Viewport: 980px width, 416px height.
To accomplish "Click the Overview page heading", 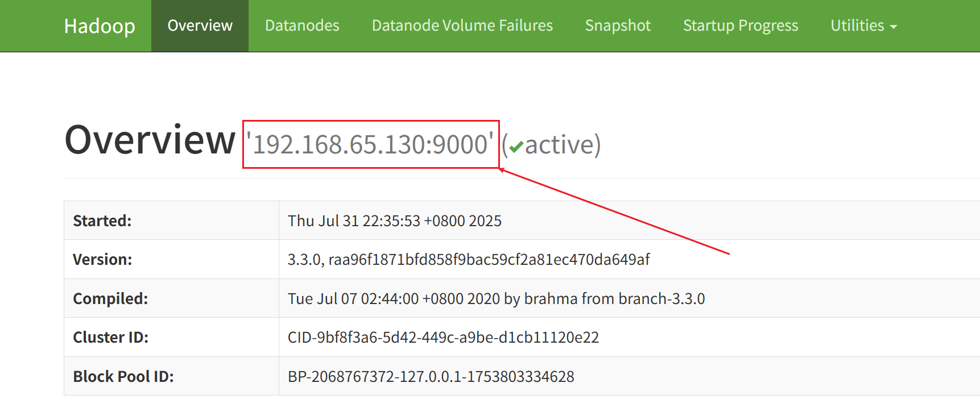I will 150,140.
